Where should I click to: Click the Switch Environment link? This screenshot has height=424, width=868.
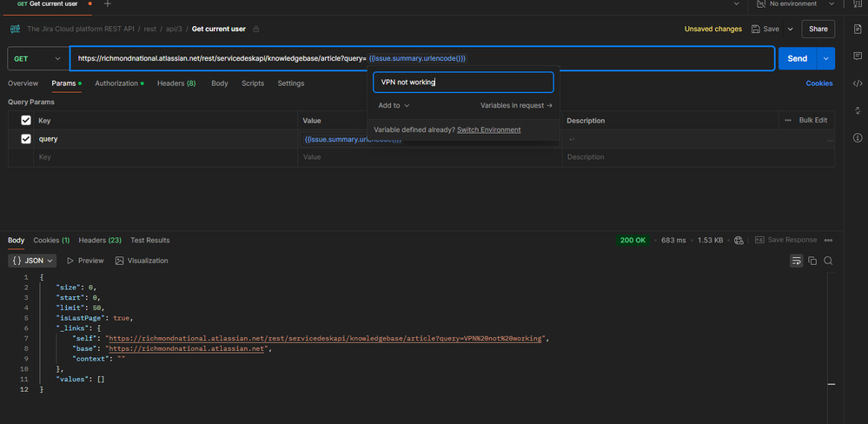(488, 129)
